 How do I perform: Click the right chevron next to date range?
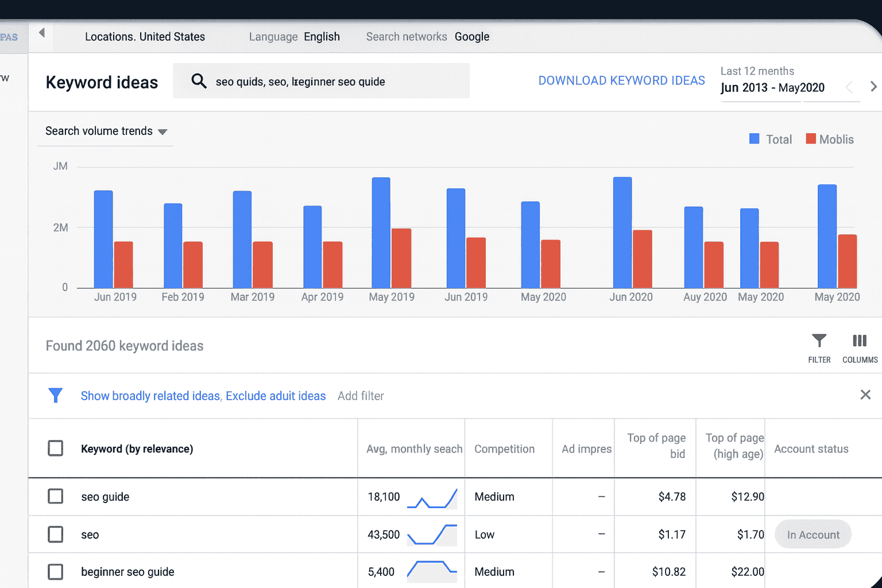click(x=873, y=86)
